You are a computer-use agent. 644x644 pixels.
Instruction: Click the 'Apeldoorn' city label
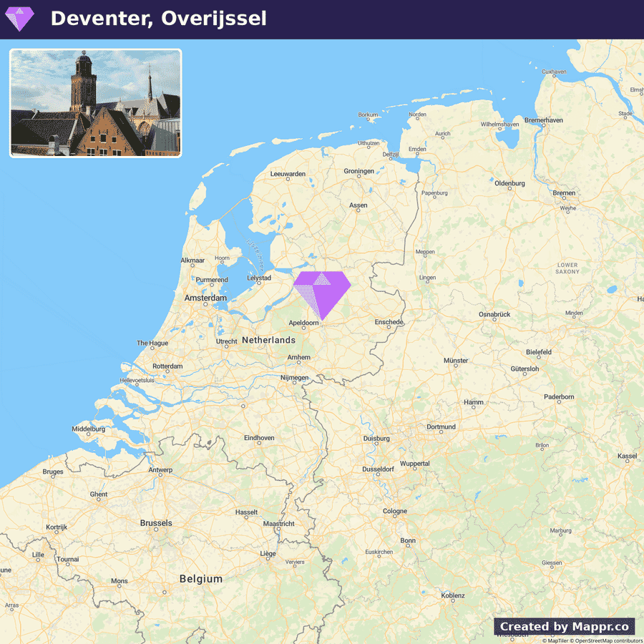[x=303, y=323]
